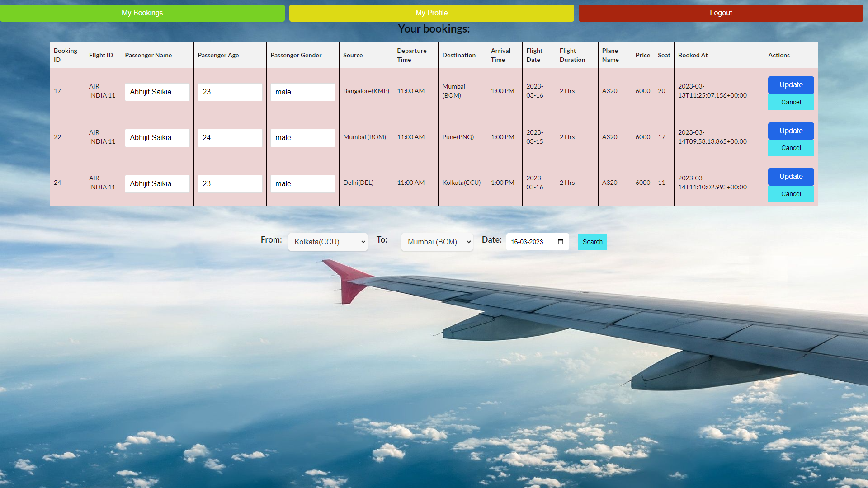Cancel booking 22
This screenshot has height=488, width=868.
tap(791, 148)
